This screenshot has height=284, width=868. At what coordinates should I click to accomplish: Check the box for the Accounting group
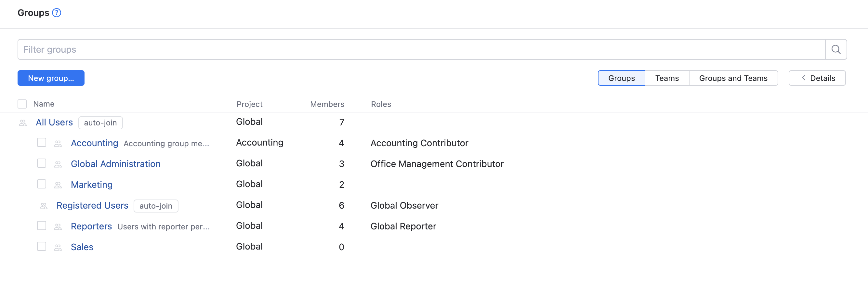(x=41, y=143)
